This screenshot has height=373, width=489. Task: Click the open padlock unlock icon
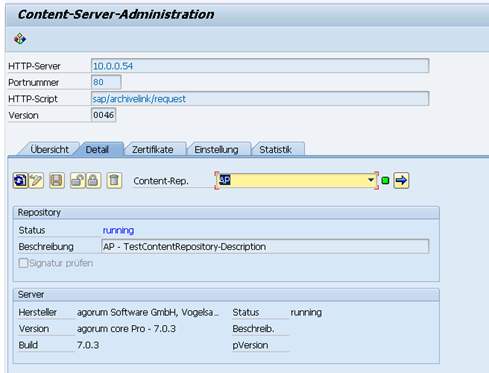[77, 181]
